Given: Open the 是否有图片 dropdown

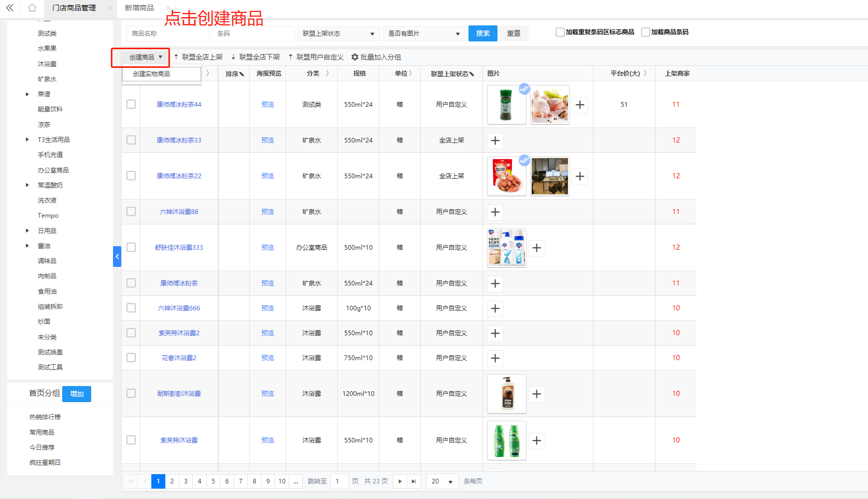Looking at the screenshot, I should coord(424,34).
